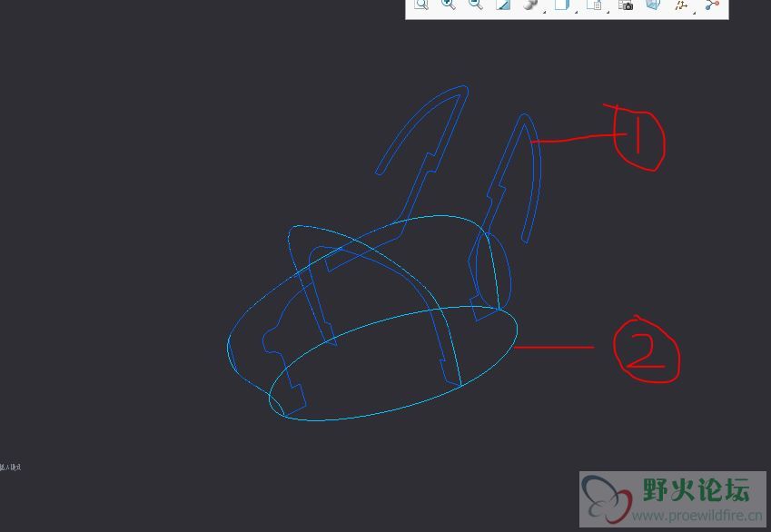Select the Zoom Out tool
The width and height of the screenshot is (771, 532).
pos(476,5)
